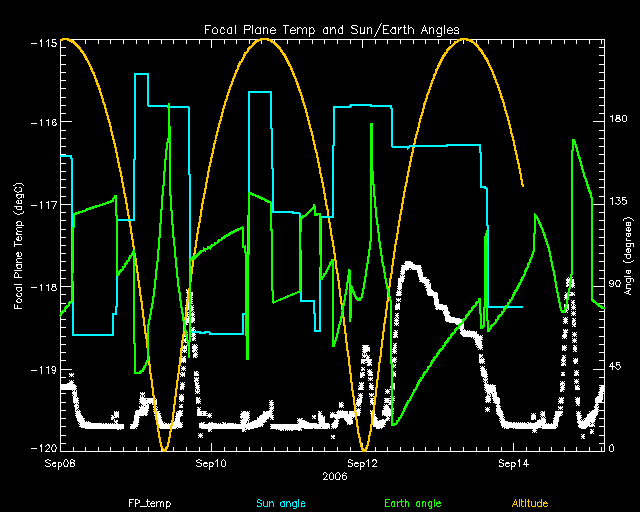Select the 'Sep14' x-axis tick label
The width and height of the screenshot is (640, 512).
[513, 463]
